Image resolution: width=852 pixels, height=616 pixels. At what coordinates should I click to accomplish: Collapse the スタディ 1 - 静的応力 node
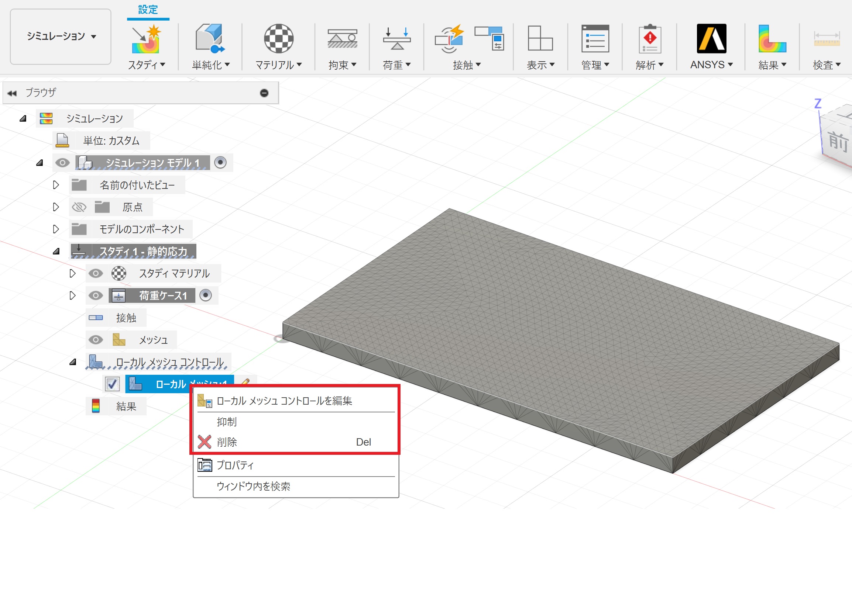pyautogui.click(x=56, y=252)
